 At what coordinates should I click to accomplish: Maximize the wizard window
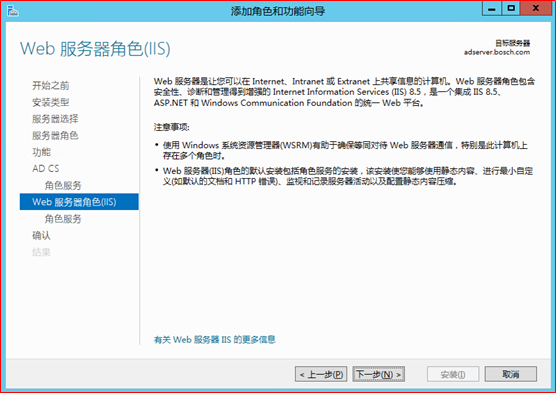click(x=511, y=9)
